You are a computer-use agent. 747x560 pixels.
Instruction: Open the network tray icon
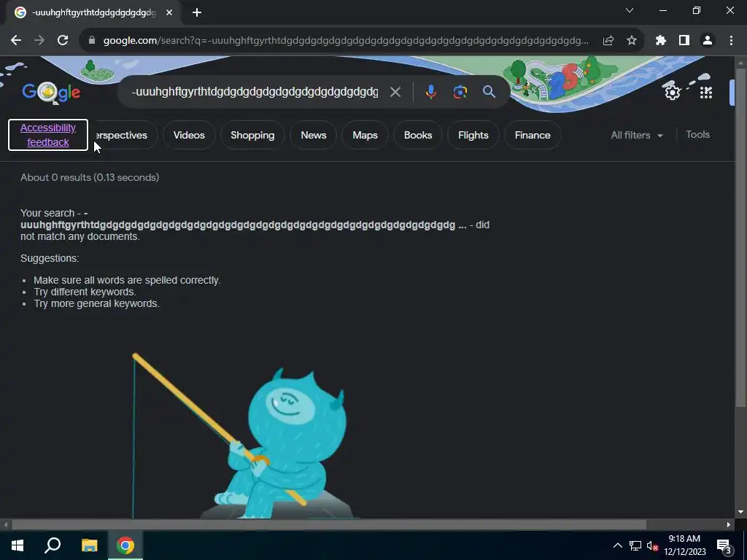(635, 545)
